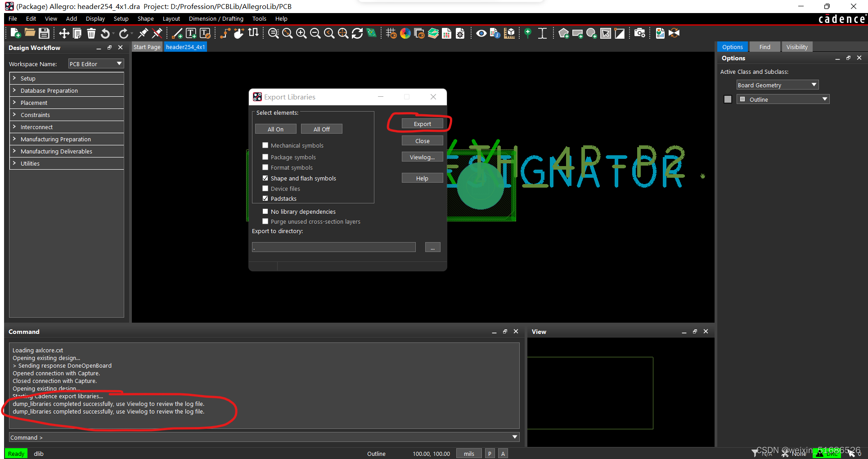
Task: Check No library dependencies option
Action: (265, 211)
